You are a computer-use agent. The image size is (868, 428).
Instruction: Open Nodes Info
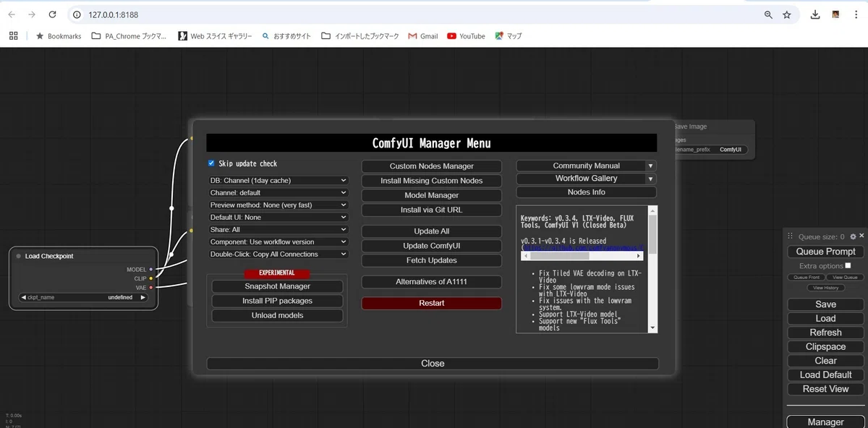[x=586, y=192]
